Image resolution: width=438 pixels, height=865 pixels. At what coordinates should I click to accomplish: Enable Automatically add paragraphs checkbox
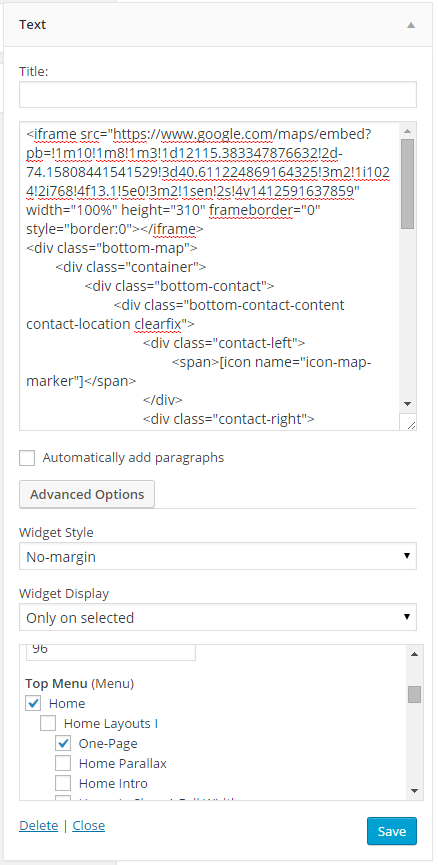coord(27,458)
